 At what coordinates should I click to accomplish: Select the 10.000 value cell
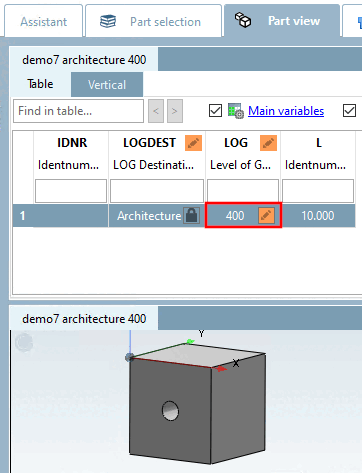coord(318,216)
